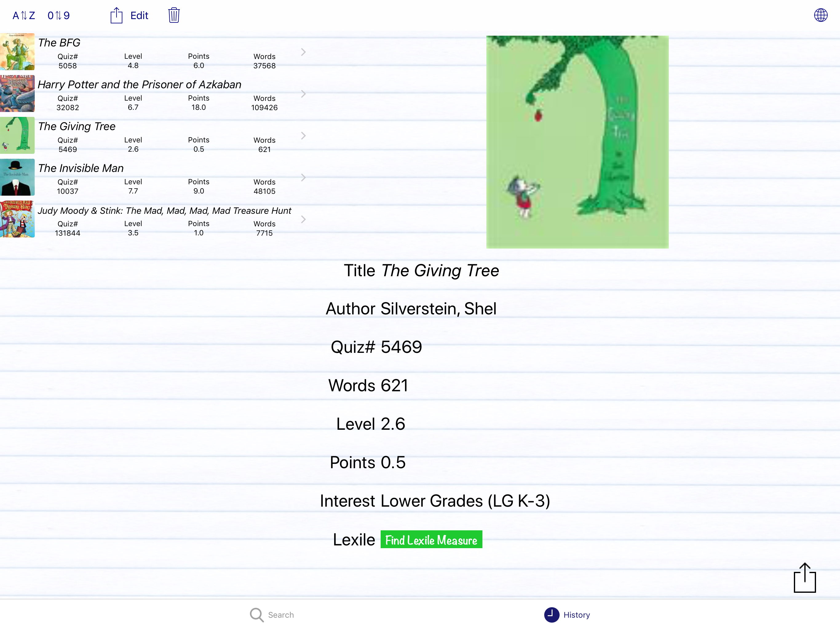Sort history numerically 0 to 9
The width and height of the screenshot is (840, 630).
(58, 16)
